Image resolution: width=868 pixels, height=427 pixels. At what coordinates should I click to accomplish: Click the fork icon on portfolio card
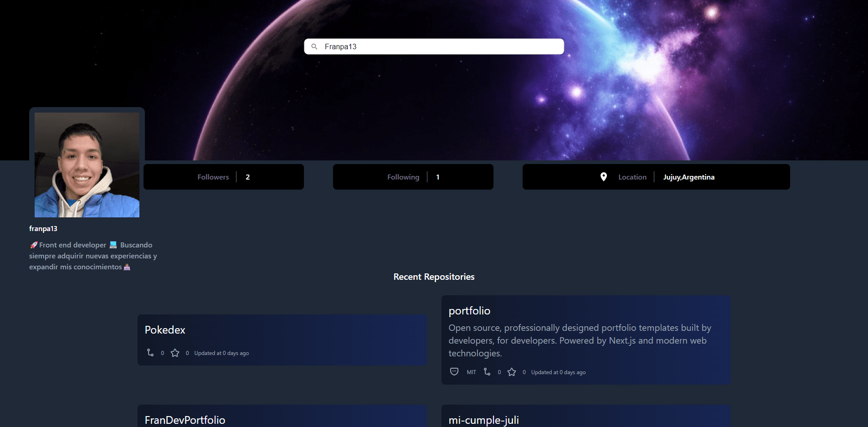tap(487, 372)
